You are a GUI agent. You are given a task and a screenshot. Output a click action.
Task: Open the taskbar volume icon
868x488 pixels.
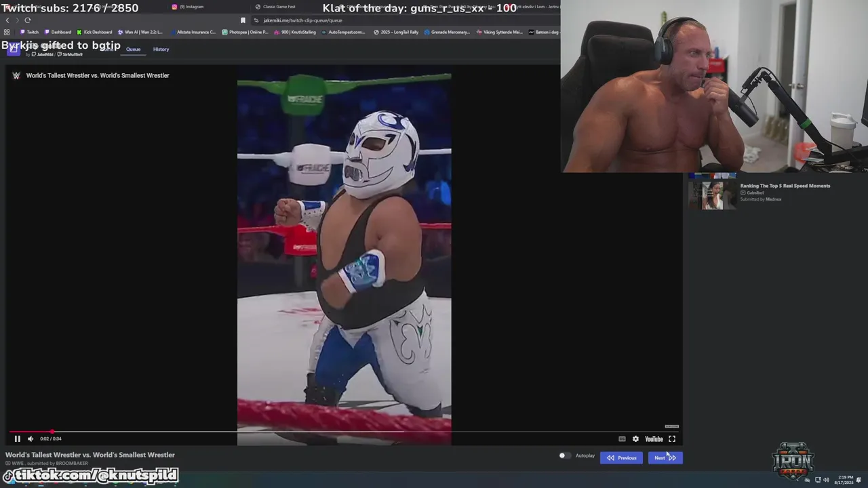826,480
